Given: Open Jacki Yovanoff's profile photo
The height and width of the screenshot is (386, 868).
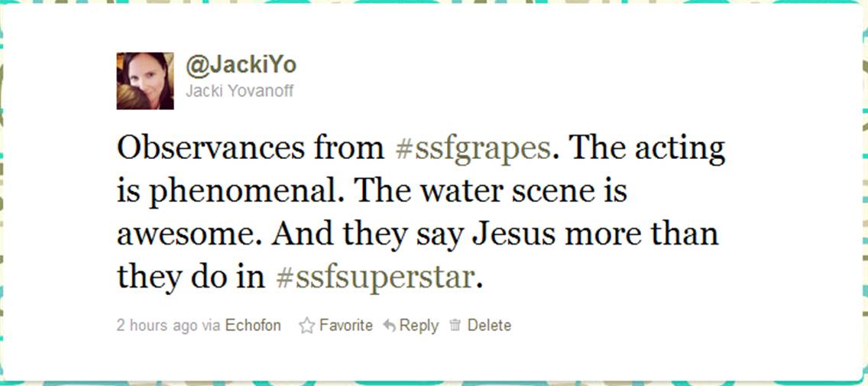Looking at the screenshot, I should 145,81.
